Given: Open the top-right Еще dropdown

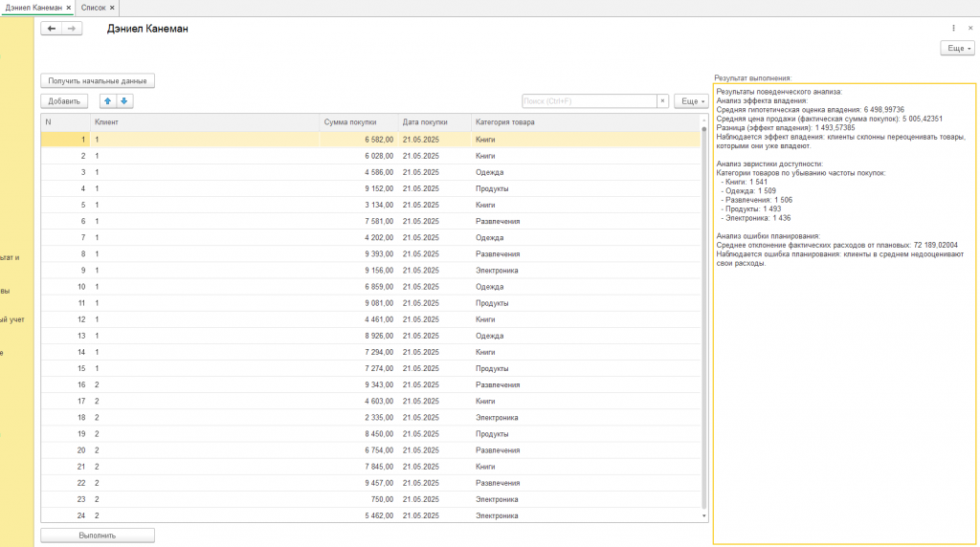Looking at the screenshot, I should click(x=957, y=48).
